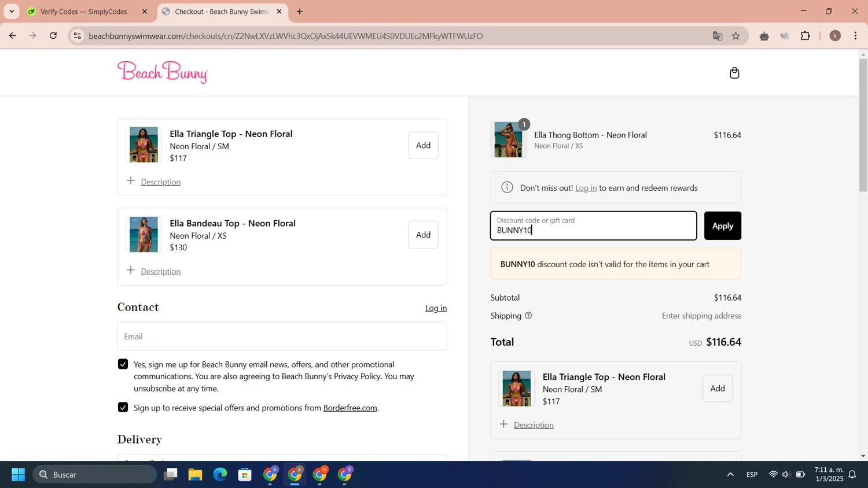Click Ella Bandeau Top product thumbnail
Image resolution: width=868 pixels, height=488 pixels.
pos(144,235)
